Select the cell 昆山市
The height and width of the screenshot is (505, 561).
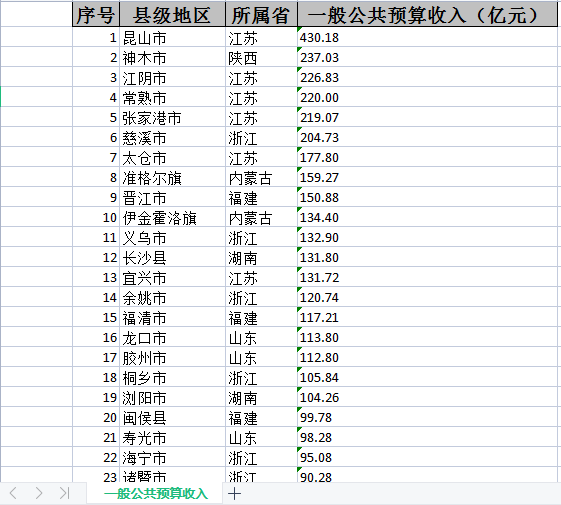(x=172, y=37)
